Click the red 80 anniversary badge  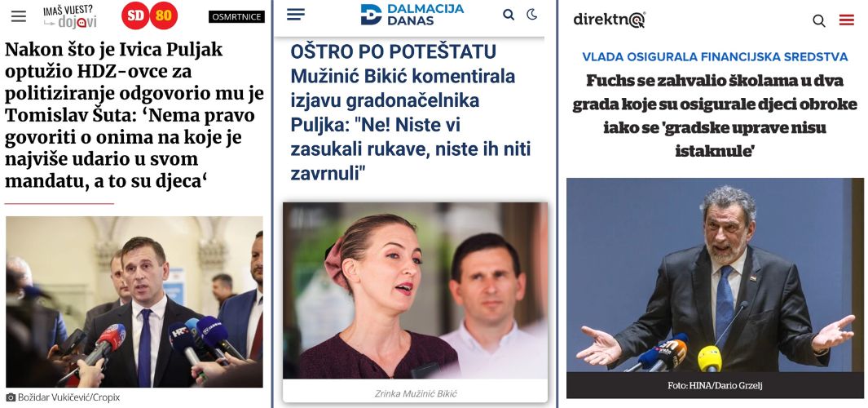pos(163,16)
